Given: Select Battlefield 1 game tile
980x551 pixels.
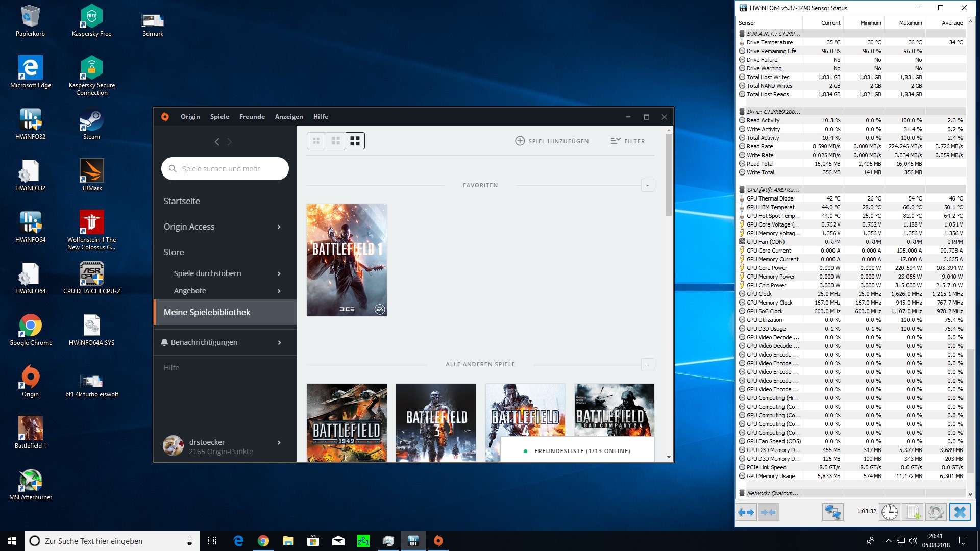Looking at the screenshot, I should pos(347,260).
